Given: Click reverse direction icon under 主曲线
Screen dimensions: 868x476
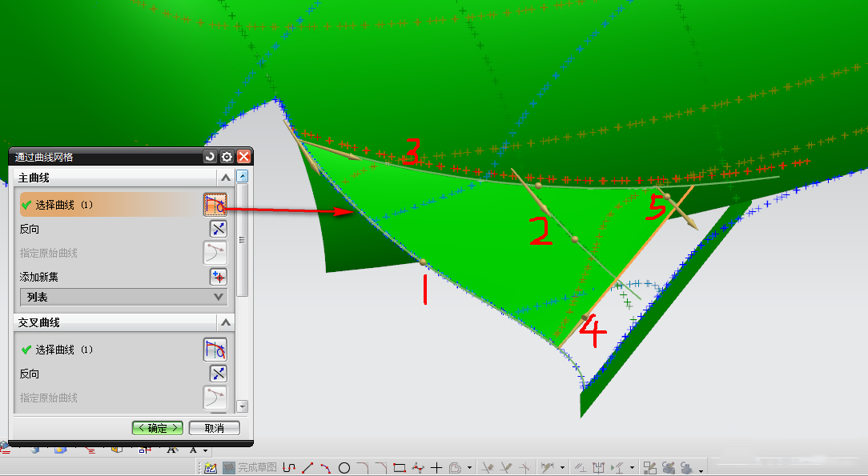Looking at the screenshot, I should 218,229.
